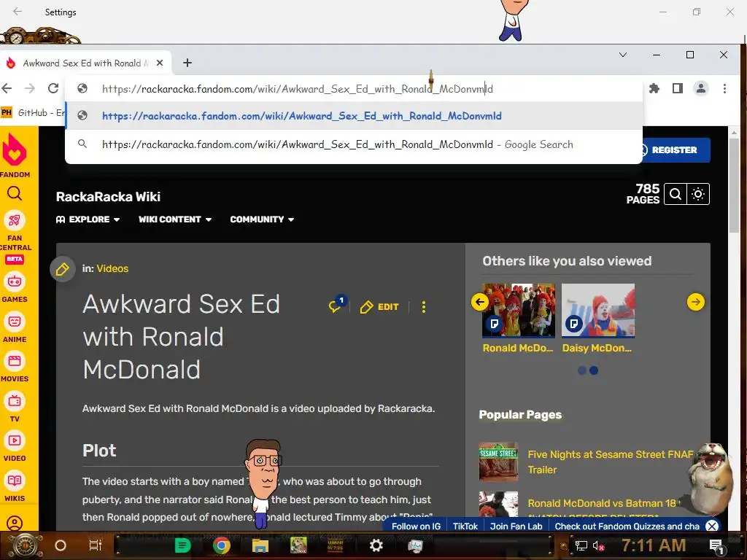Toggle the light/dark theme sun icon
The height and width of the screenshot is (560, 747).
[698, 194]
